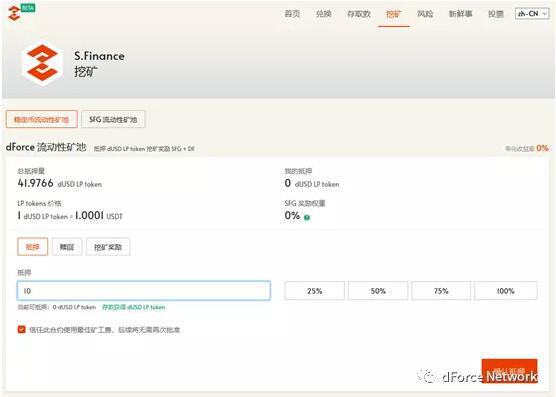The height and width of the screenshot is (397, 556).
Task: Click the LP token price 1.0001 USDT
Action: coord(99,215)
